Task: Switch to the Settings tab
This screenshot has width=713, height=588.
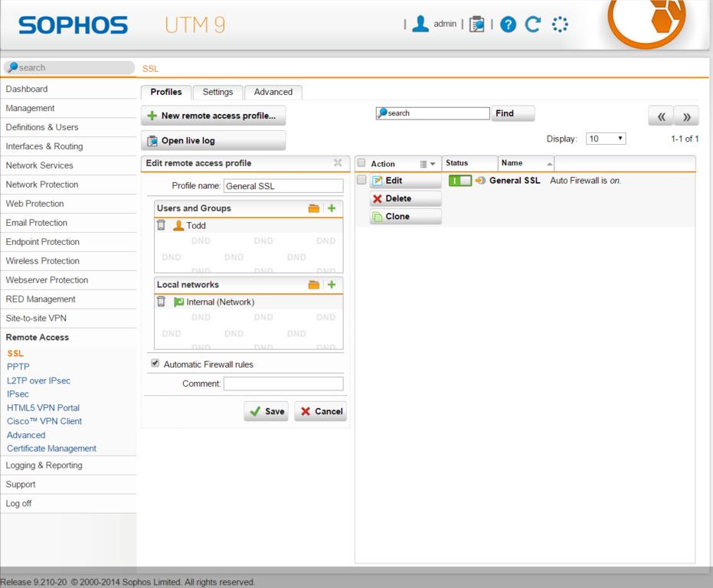Action: pos(217,92)
